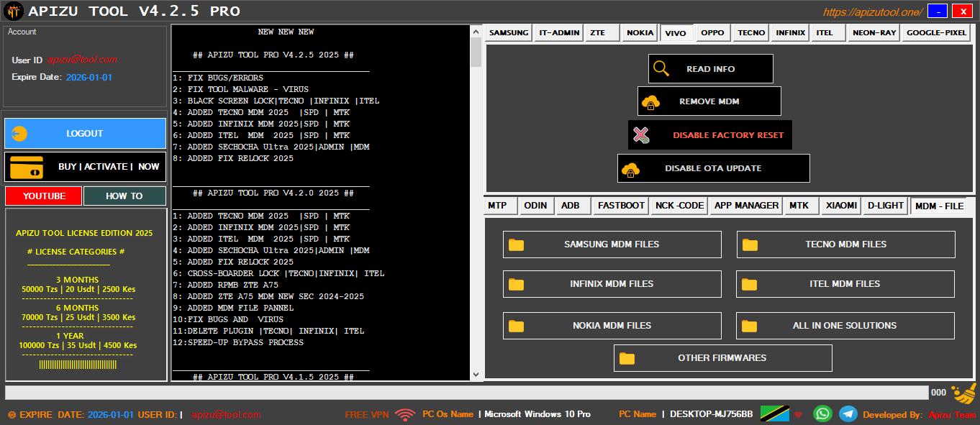Select the ADB tab
980x425 pixels.
pyautogui.click(x=573, y=206)
